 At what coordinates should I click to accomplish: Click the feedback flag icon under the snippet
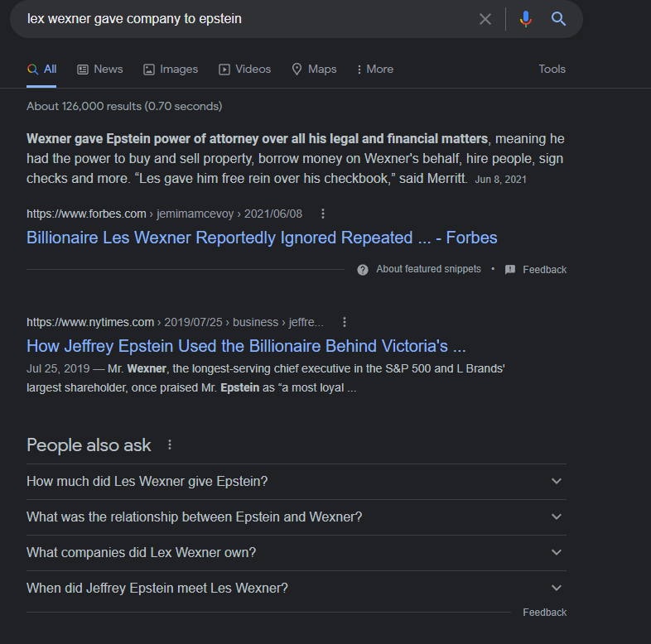(510, 270)
